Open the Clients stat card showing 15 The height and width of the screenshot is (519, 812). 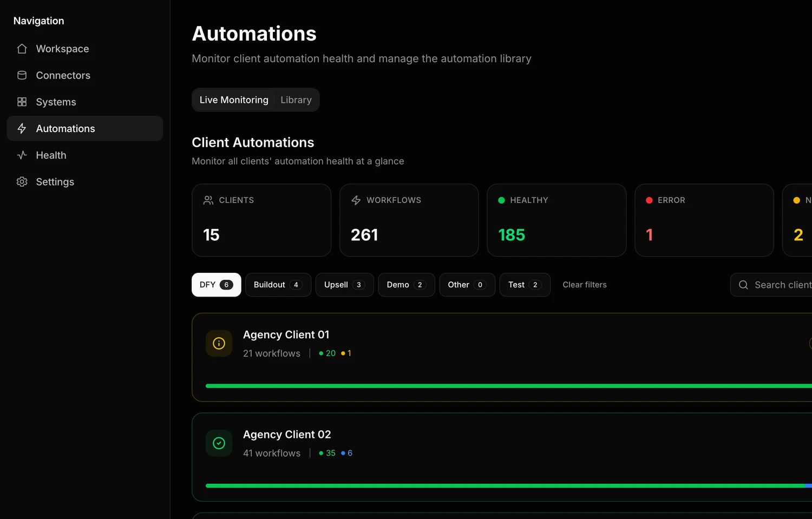click(x=261, y=220)
